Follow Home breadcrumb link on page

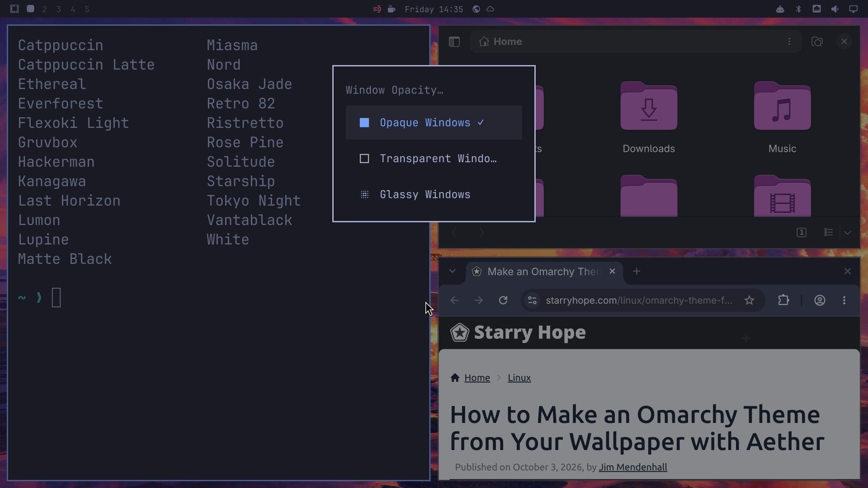[x=477, y=378]
